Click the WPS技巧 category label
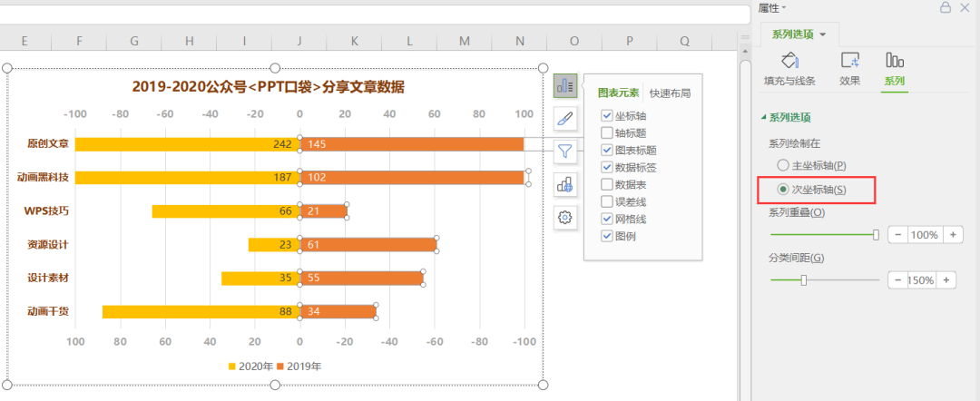This screenshot has height=401, width=980. 46,210
